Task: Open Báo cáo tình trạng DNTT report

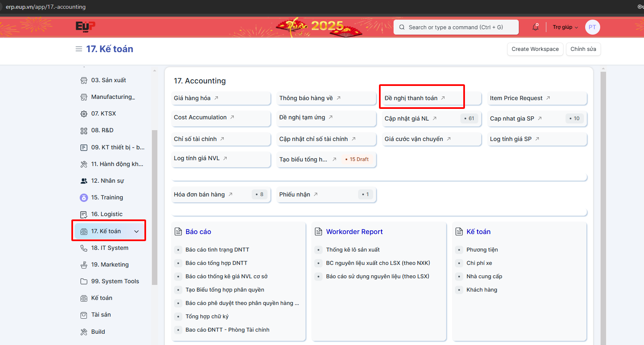Action: click(217, 249)
